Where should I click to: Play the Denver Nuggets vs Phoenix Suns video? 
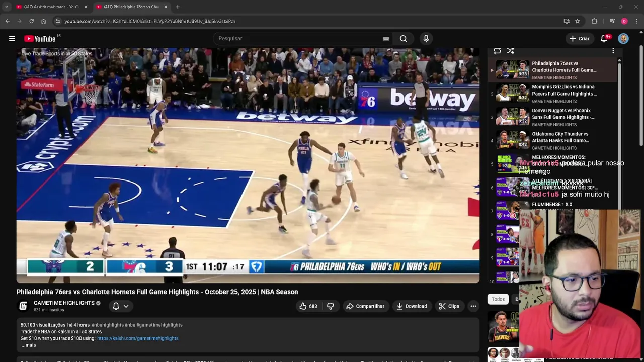[x=552, y=117]
